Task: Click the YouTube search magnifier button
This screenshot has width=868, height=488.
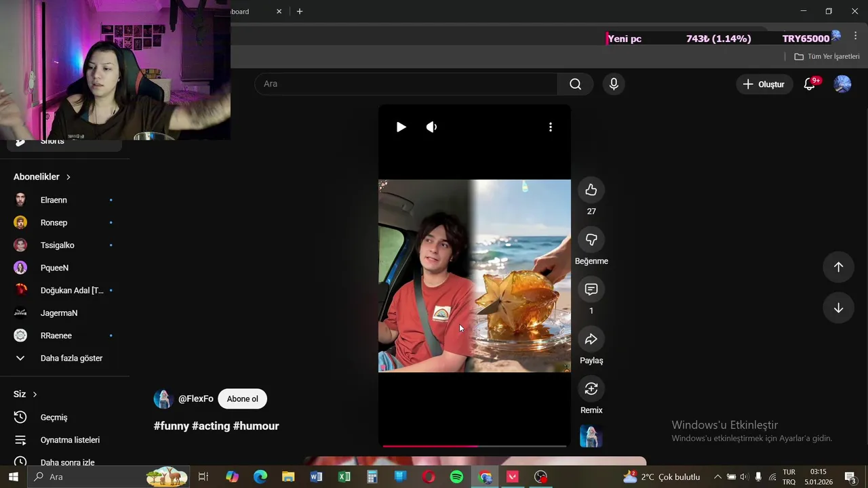Action: (x=575, y=84)
